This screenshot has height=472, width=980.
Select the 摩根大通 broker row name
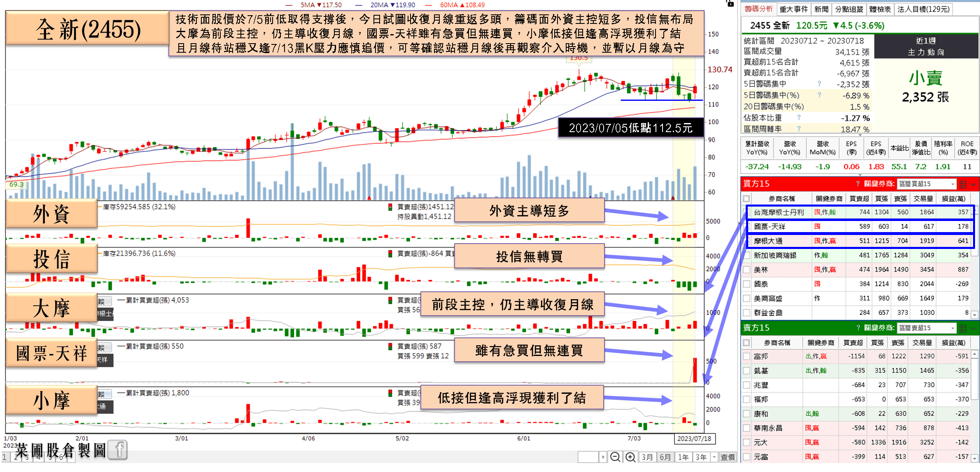[x=768, y=241]
